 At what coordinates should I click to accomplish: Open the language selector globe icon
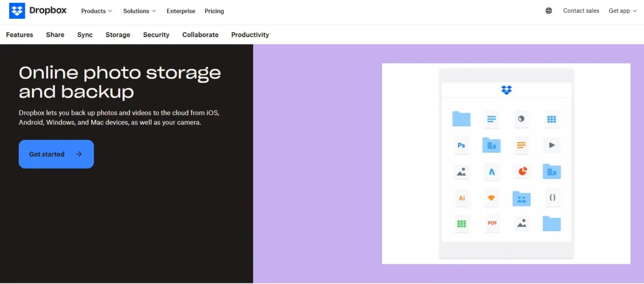[548, 11]
